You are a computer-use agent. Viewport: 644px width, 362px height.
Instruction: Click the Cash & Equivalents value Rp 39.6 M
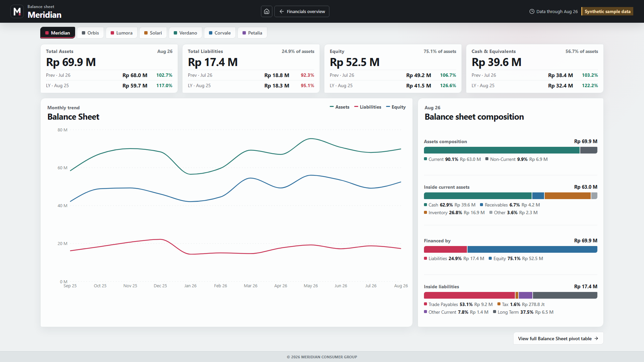click(x=496, y=62)
